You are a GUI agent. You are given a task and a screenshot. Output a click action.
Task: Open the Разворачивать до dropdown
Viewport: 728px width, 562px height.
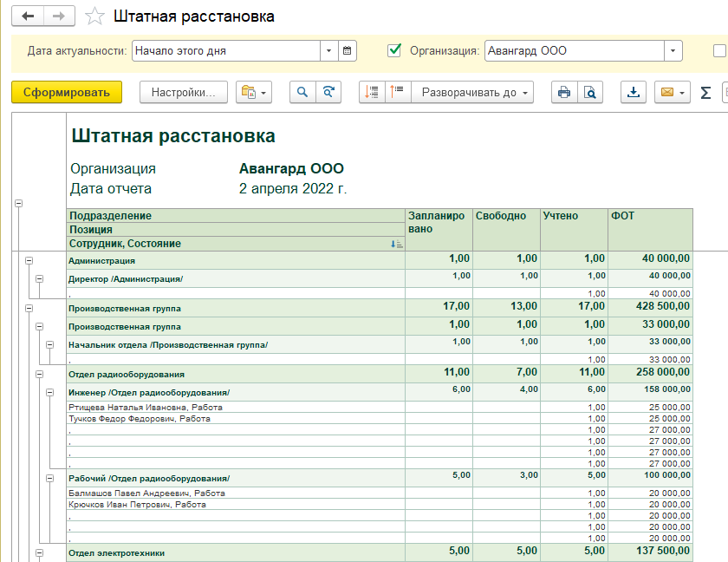472,93
